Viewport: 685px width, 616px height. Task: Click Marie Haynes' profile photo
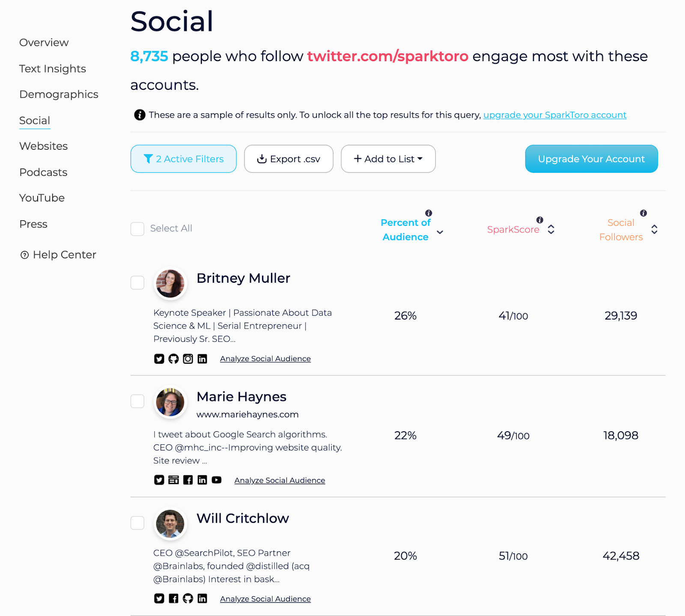(x=170, y=403)
